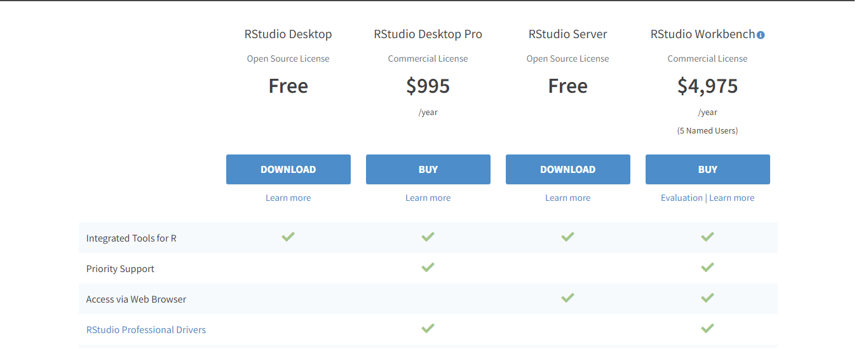Image resolution: width=868 pixels, height=349 pixels.
Task: Click Priority Support checkmark for Desktop Pro
Action: coord(428,267)
